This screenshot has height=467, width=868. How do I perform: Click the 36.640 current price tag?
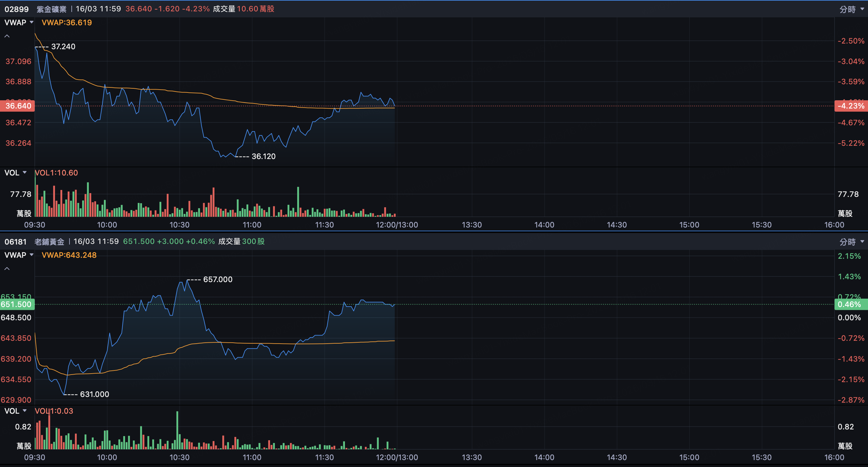click(17, 106)
